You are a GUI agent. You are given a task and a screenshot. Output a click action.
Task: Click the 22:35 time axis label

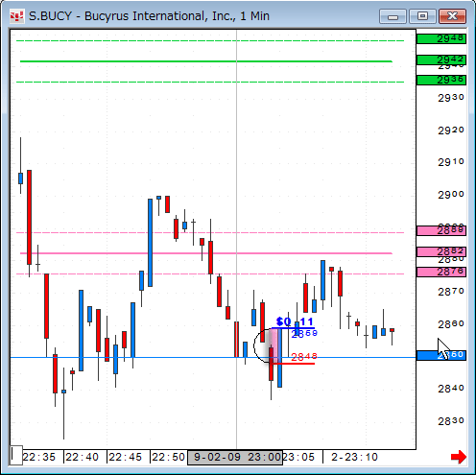click(x=39, y=457)
